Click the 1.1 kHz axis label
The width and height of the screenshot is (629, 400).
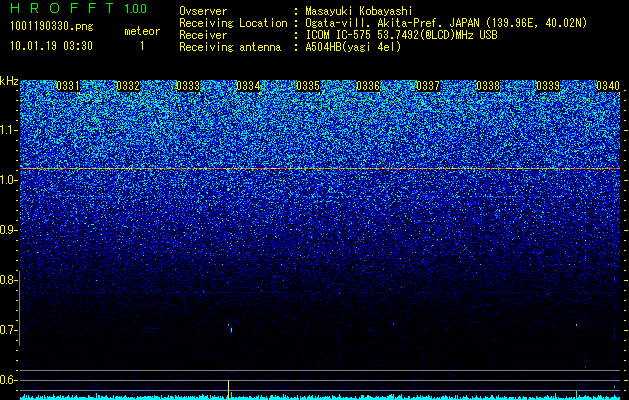[9, 130]
